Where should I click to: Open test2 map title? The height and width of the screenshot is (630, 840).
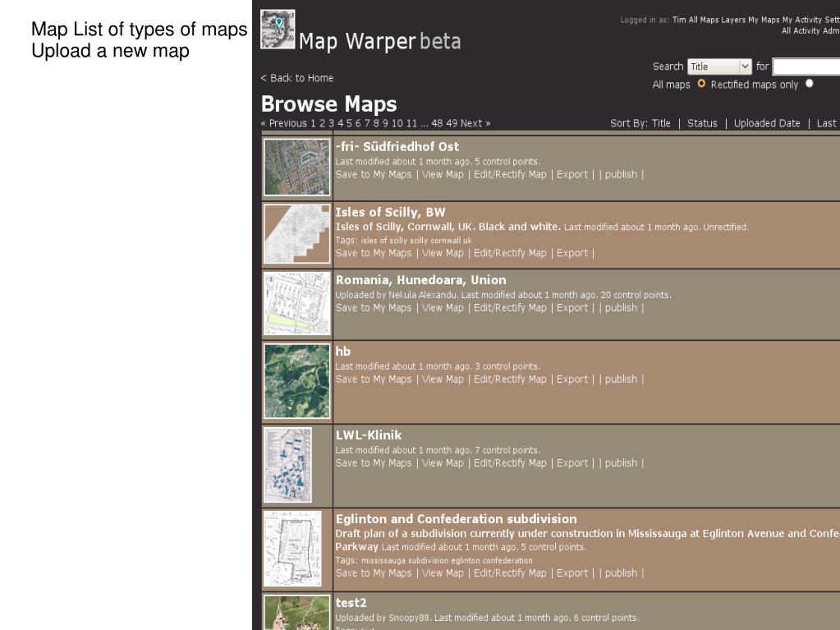coord(351,603)
